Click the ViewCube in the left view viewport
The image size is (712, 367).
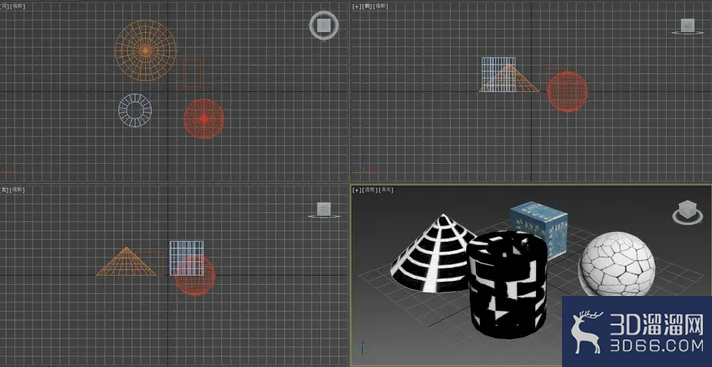coord(324,210)
